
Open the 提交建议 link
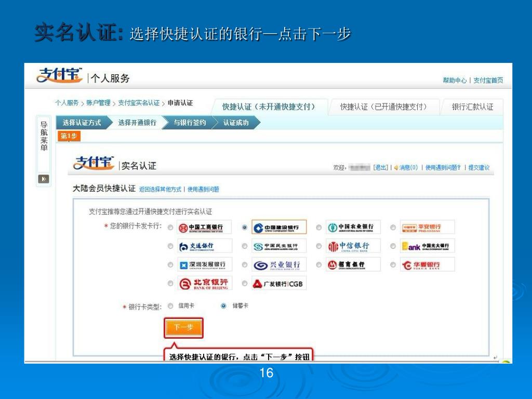[478, 168]
